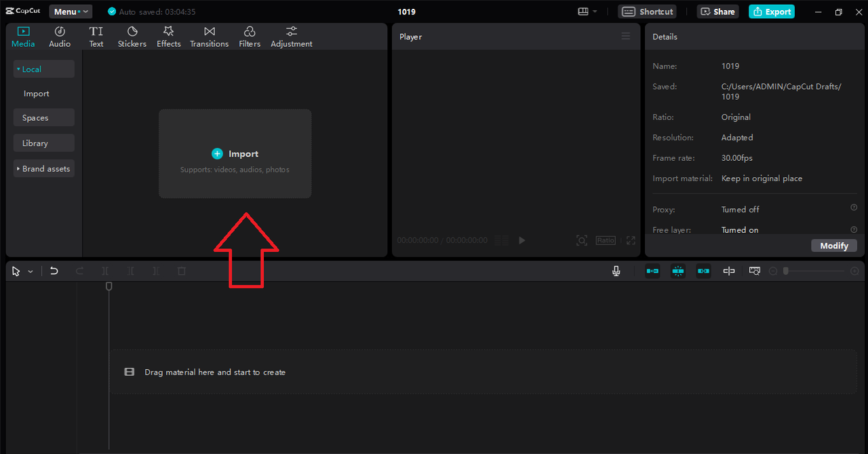The height and width of the screenshot is (454, 868).
Task: Open the Player panel menu icon
Action: pyautogui.click(x=626, y=36)
